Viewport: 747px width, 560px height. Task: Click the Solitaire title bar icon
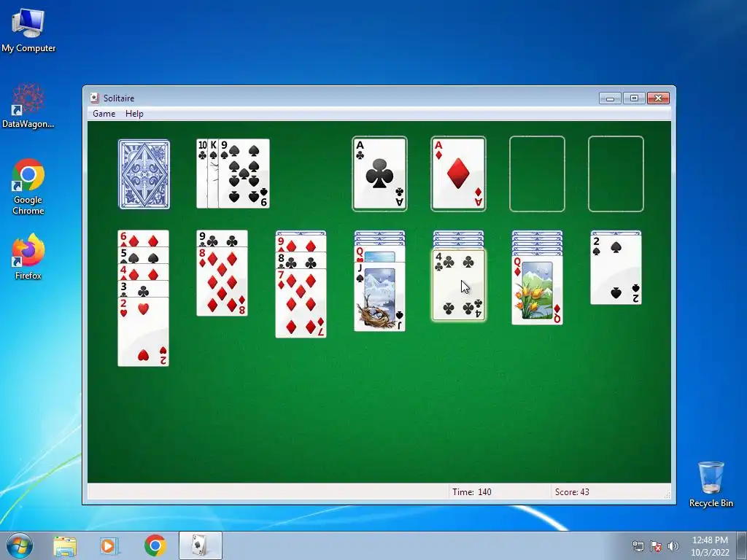pyautogui.click(x=94, y=98)
